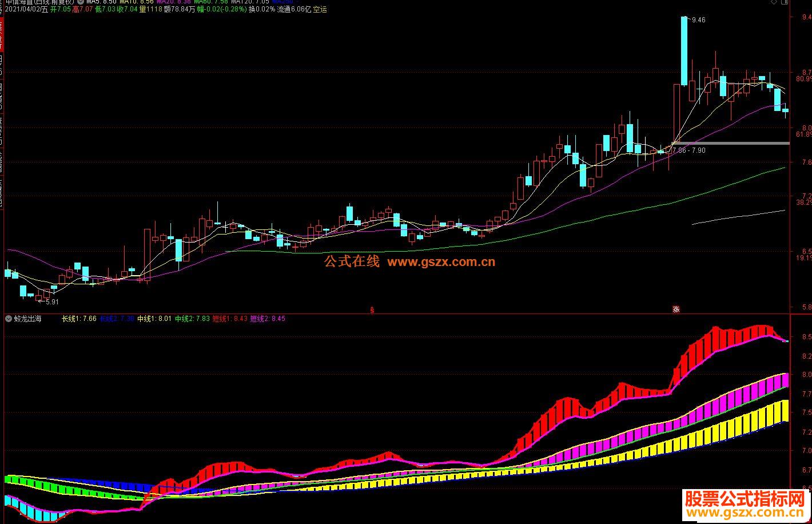Click the volume figure 量1118
The height and width of the screenshot is (524, 812).
tap(150, 10)
